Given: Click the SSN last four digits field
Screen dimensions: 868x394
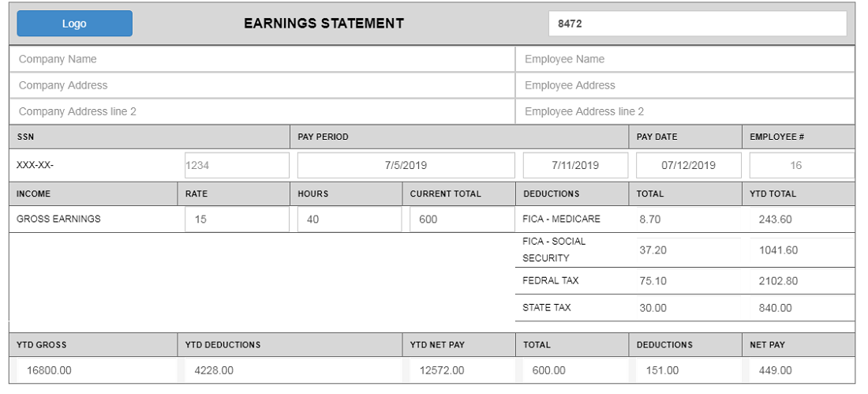Looking at the screenshot, I should tap(236, 166).
